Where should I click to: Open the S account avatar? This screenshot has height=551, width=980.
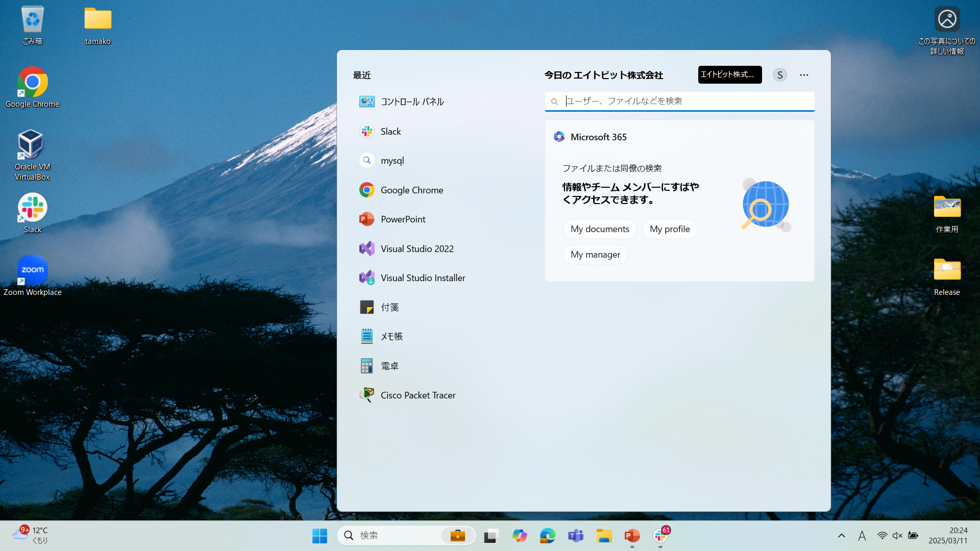pos(780,75)
